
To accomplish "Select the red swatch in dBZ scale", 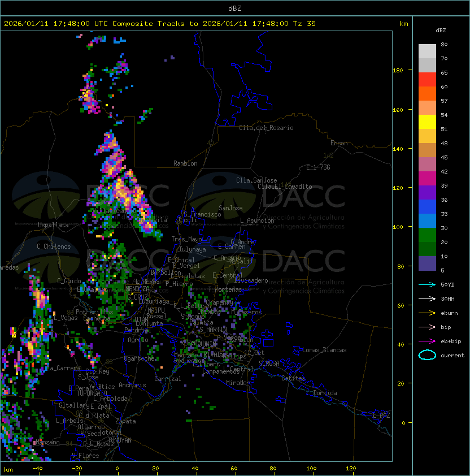I will 427,80.
